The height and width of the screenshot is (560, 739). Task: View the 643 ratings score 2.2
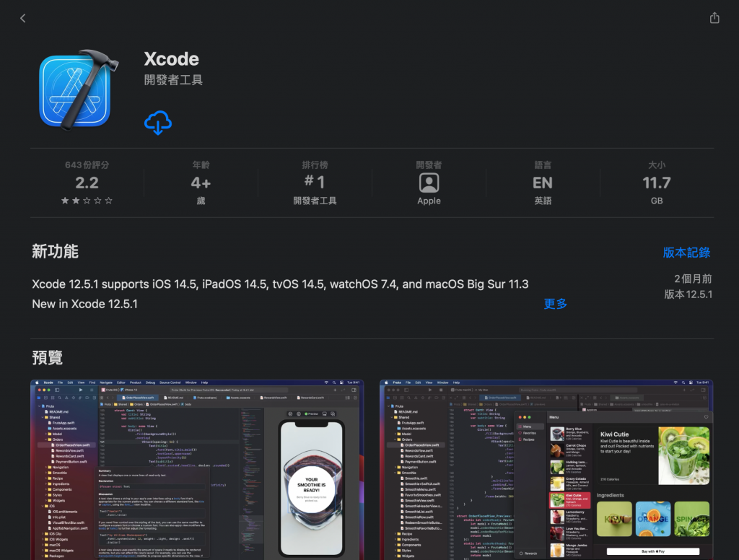point(87,183)
